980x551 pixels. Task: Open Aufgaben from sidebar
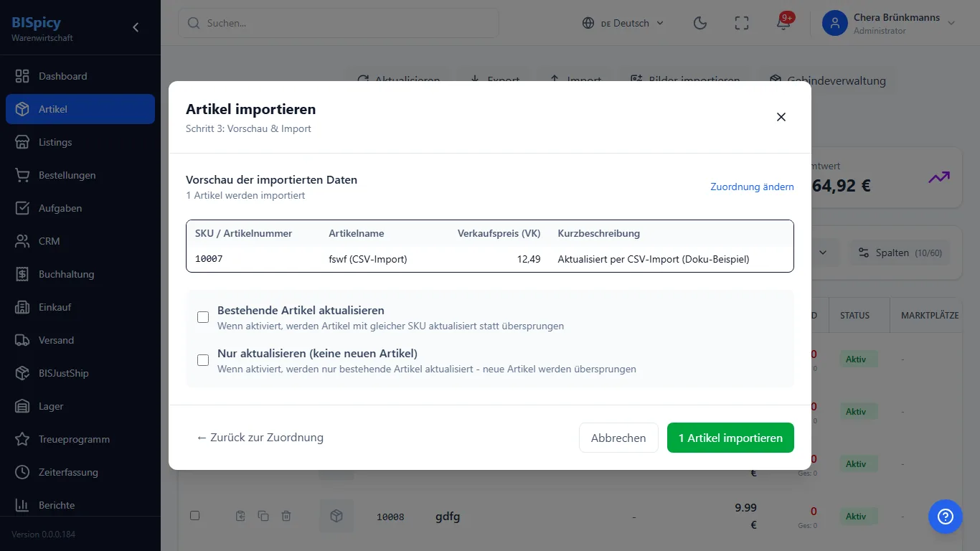coord(80,208)
